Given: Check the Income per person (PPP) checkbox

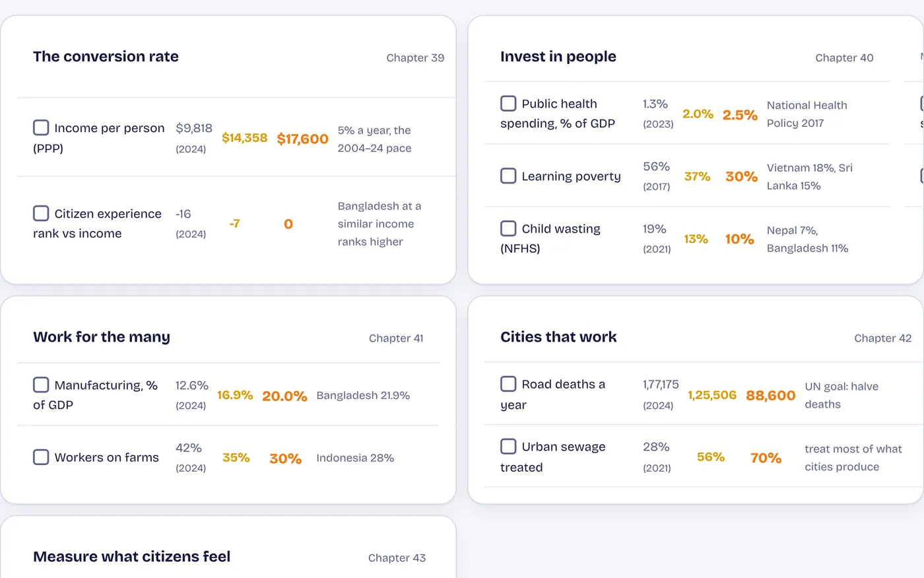Looking at the screenshot, I should 41,127.
